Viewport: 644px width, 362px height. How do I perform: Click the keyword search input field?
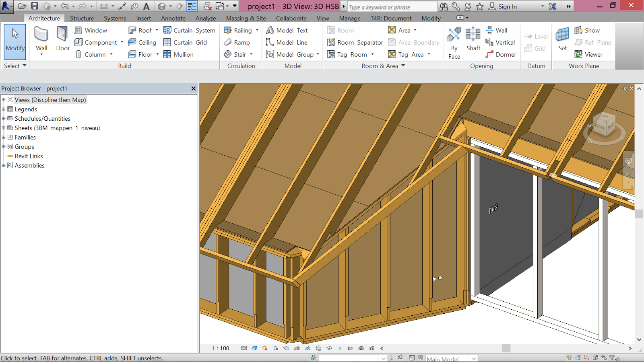click(392, 7)
